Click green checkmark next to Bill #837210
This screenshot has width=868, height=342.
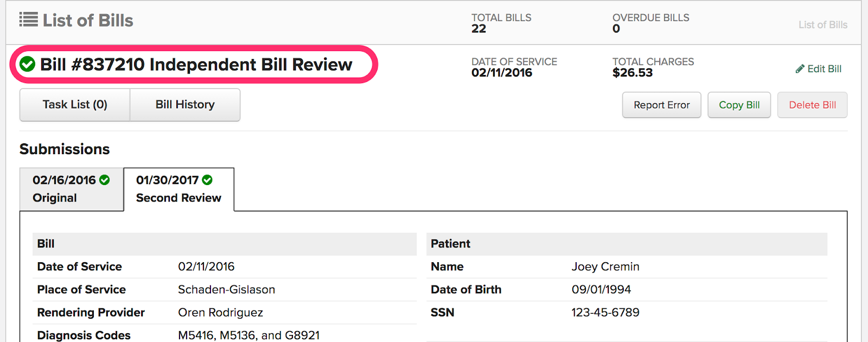[x=27, y=65]
